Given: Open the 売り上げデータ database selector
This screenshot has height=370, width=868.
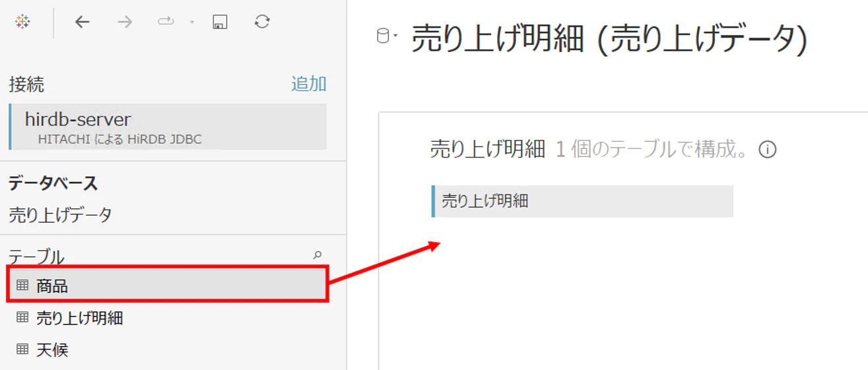Looking at the screenshot, I should coord(61,214).
